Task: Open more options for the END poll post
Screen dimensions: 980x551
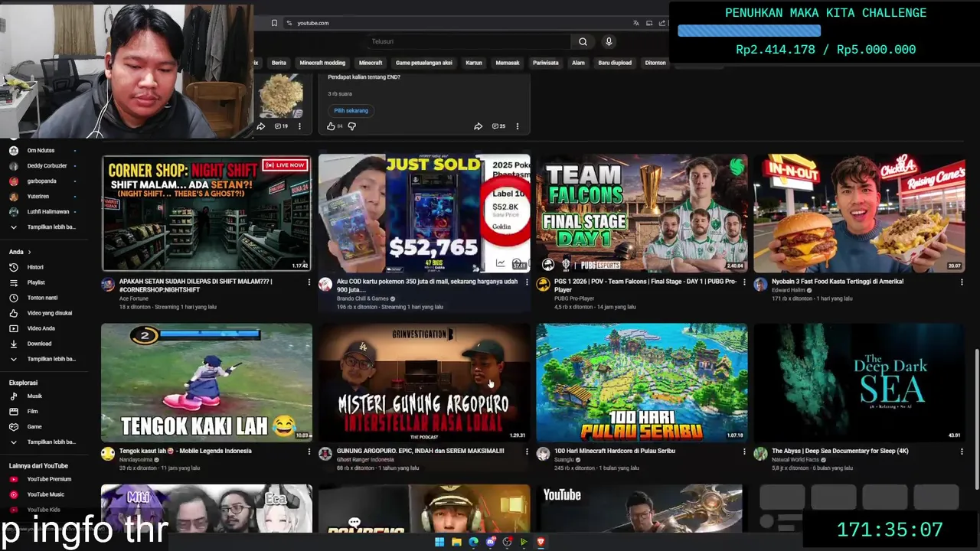Action: click(x=517, y=126)
